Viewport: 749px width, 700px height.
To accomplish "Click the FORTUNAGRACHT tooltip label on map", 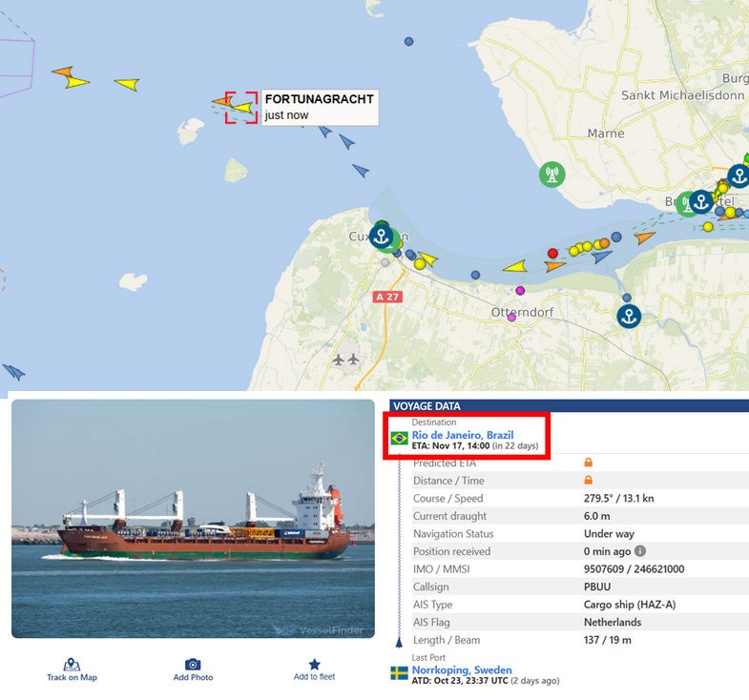I will pos(320,108).
